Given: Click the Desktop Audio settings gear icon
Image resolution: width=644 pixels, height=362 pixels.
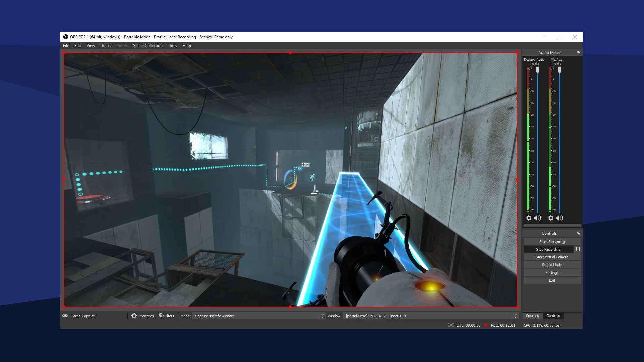Looking at the screenshot, I should point(529,218).
